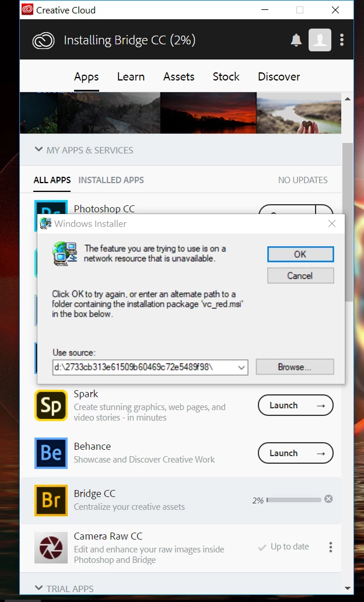
Task: Switch to the Apps tab
Action: [86, 77]
